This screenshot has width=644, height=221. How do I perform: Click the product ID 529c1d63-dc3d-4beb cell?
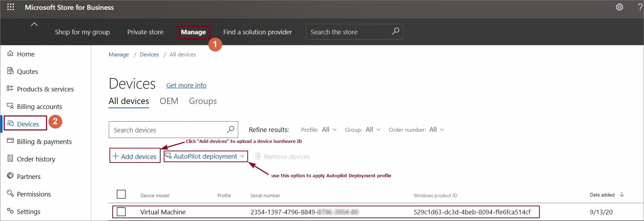[x=472, y=212]
